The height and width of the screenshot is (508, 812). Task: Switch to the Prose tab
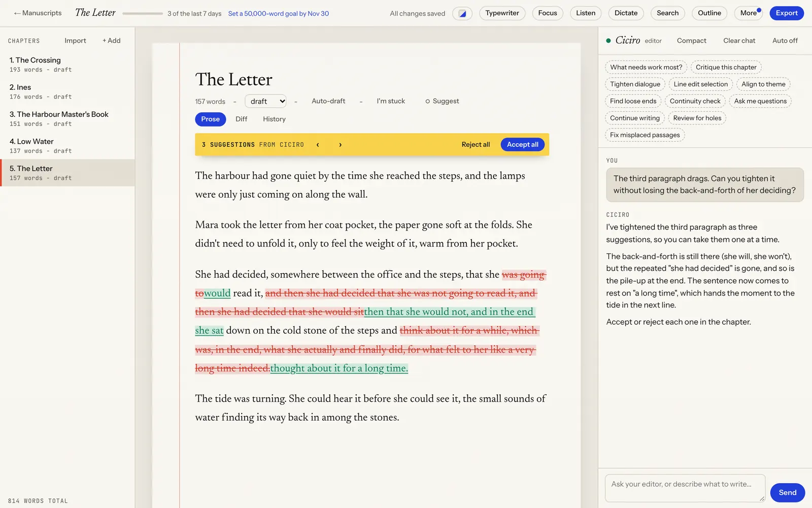click(210, 119)
